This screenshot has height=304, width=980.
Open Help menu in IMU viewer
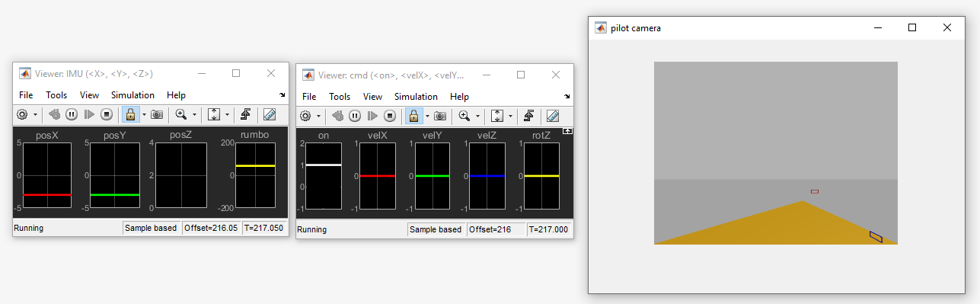176,95
